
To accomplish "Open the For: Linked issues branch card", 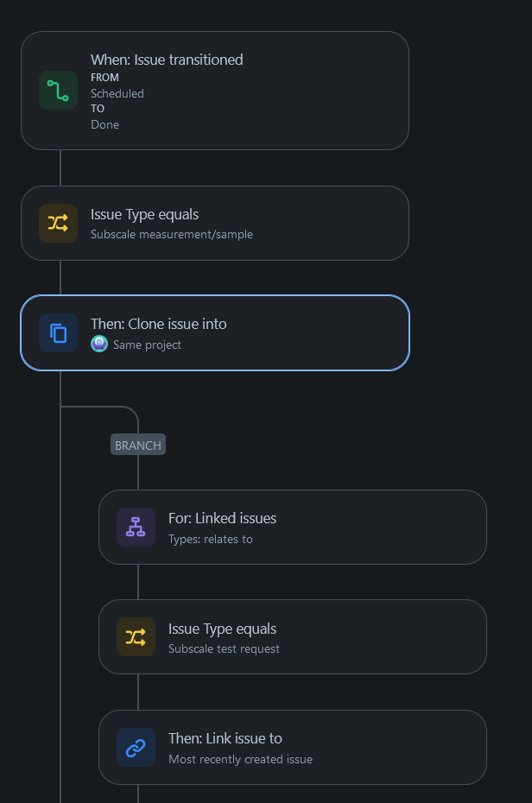I will 293,527.
